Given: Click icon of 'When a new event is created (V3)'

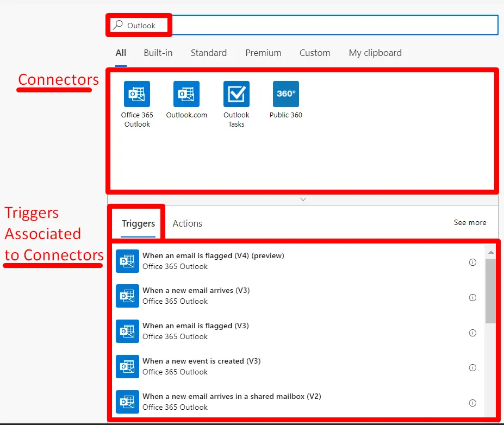Looking at the screenshot, I should pos(127,366).
